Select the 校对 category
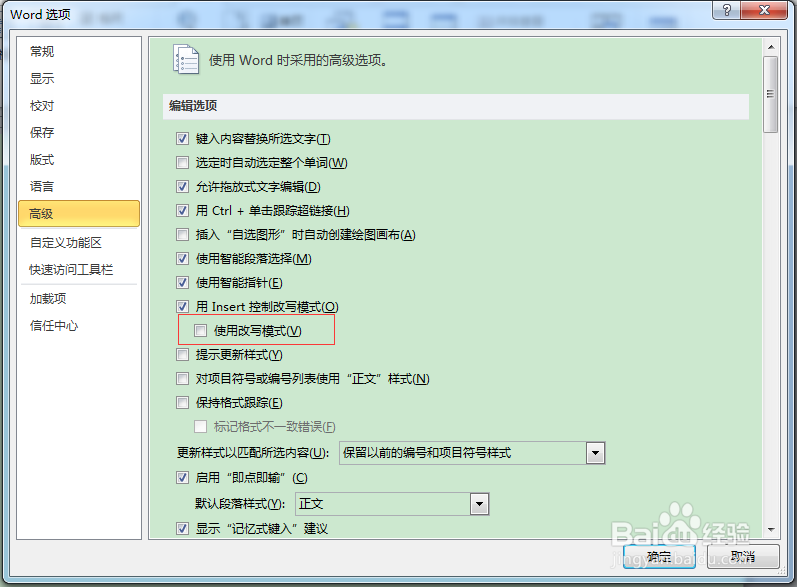Screen dimensions: 797x587 (x=79, y=106)
